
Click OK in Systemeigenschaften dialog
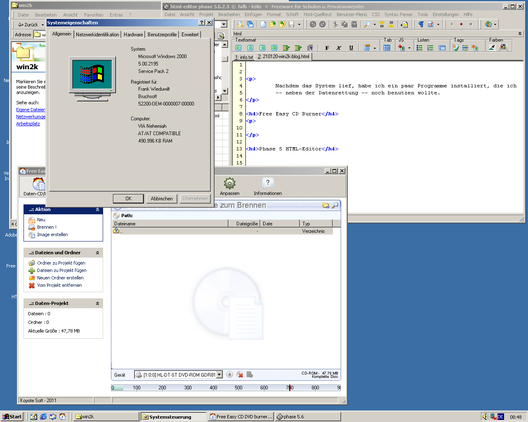128,198
